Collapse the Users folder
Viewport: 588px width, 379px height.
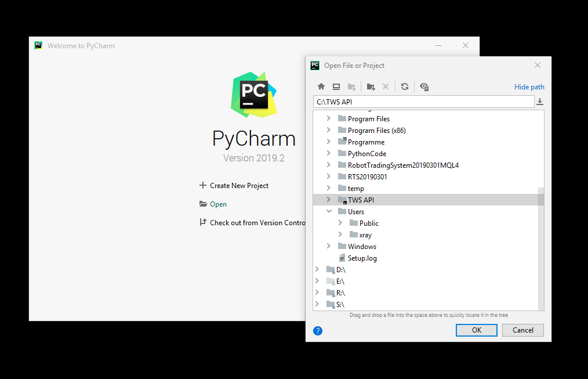(x=329, y=211)
